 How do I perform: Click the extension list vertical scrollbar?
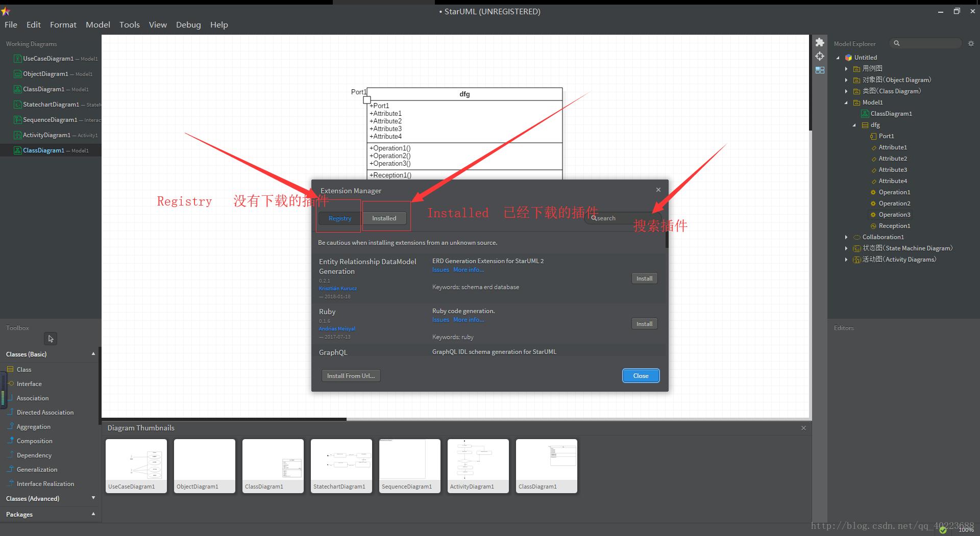(667, 239)
